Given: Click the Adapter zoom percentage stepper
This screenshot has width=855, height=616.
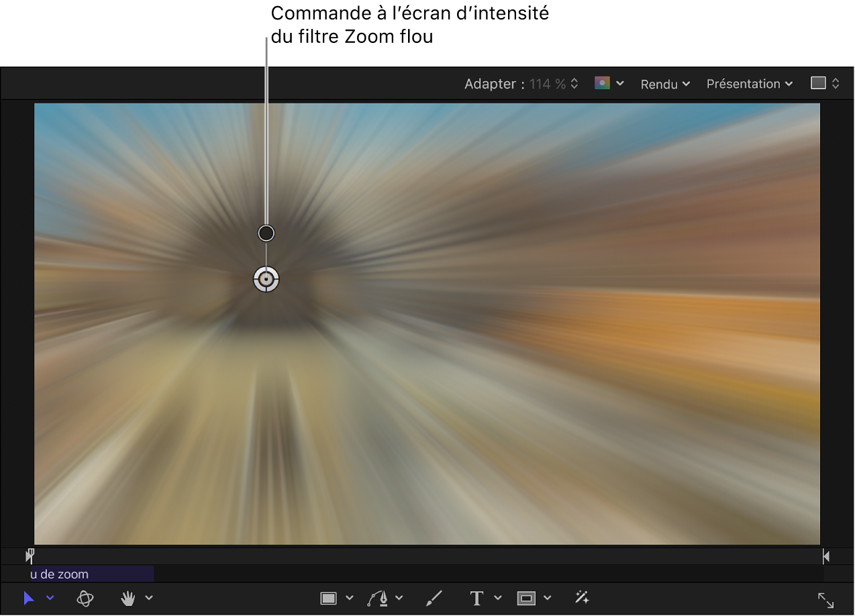Looking at the screenshot, I should pyautogui.click(x=574, y=83).
